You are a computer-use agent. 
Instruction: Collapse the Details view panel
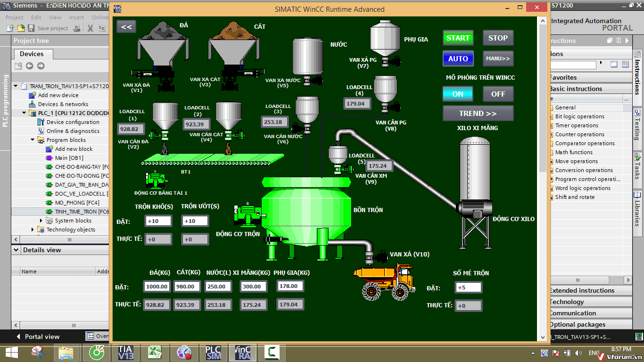pos(16,250)
